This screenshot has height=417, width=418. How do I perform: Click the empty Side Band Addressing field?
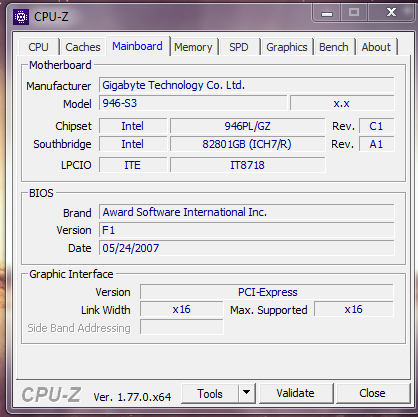[x=182, y=327]
